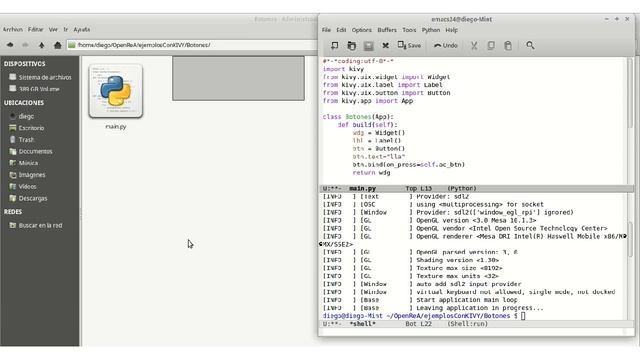The image size is (640, 360).
Task: Open the Archivo menu in the file manager
Action: point(13,29)
